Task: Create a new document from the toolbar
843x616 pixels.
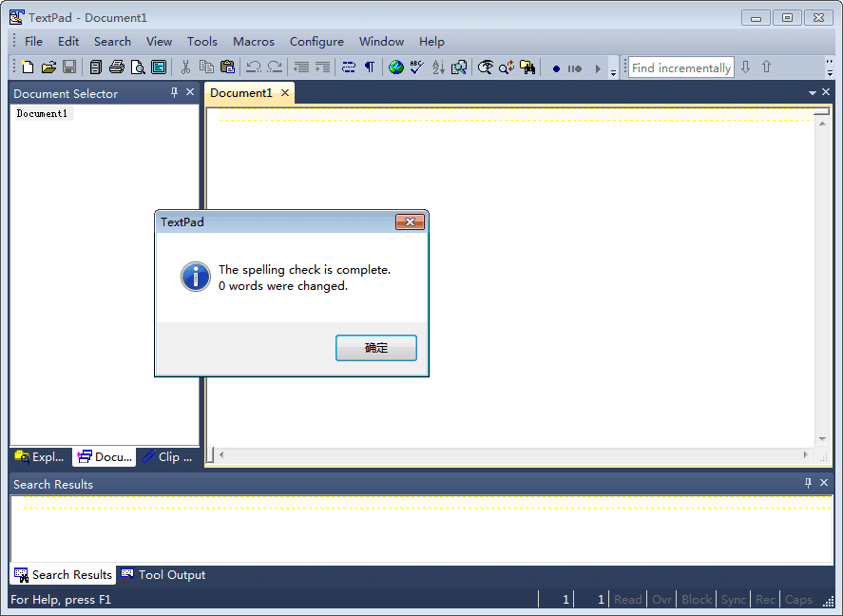Action: click(x=28, y=67)
